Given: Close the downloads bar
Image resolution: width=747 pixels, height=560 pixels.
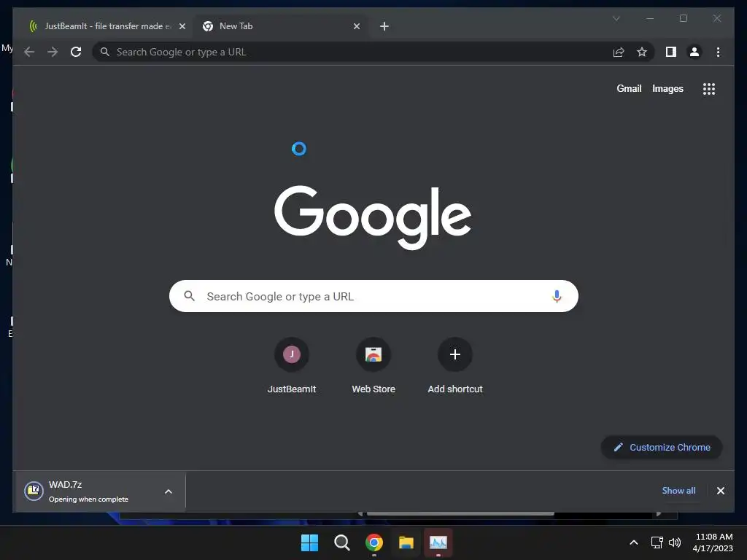Looking at the screenshot, I should (x=720, y=491).
